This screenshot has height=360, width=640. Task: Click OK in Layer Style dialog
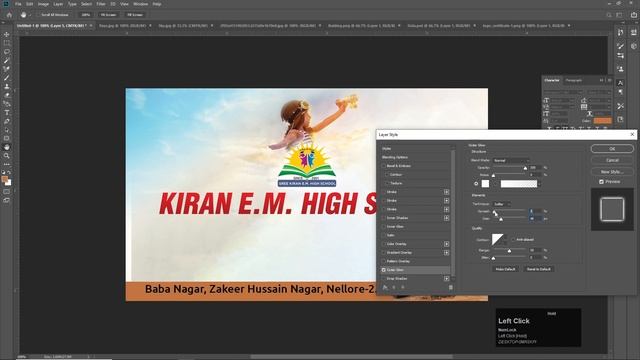[612, 149]
